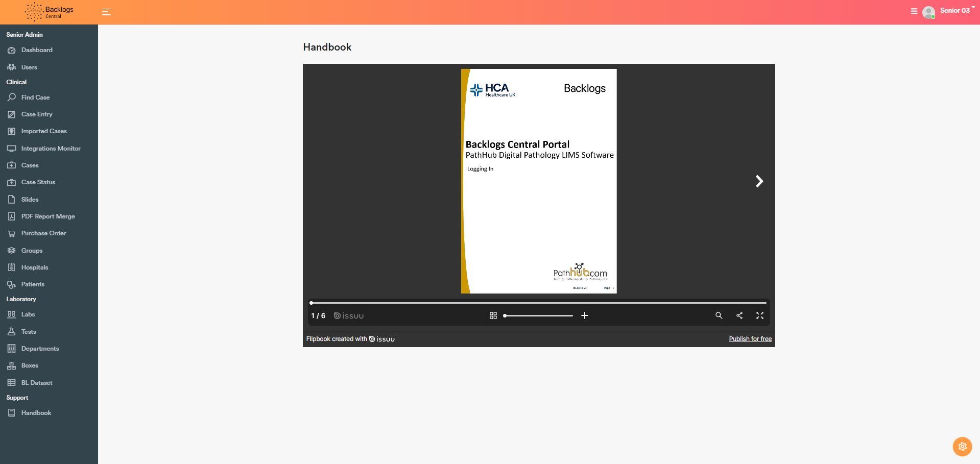Click the BL Dataset table icon
The image size is (980, 464).
(x=12, y=383)
